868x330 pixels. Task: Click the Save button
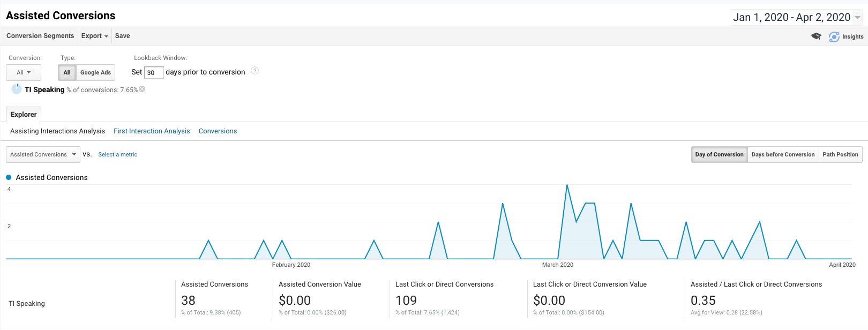(122, 36)
